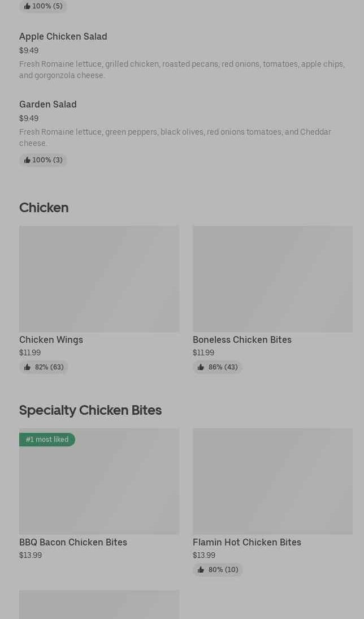This screenshot has height=619, width=364.
Task: Click the Chicken section heading
Action: pyautogui.click(x=44, y=208)
